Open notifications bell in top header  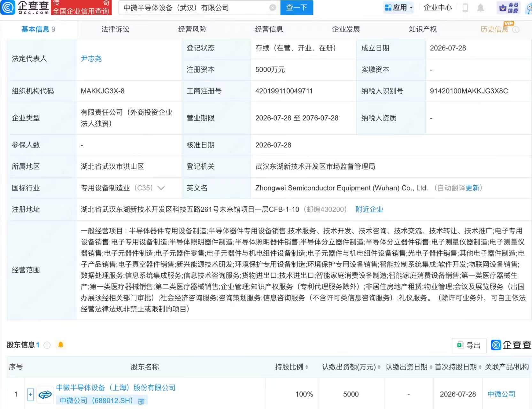coord(480,8)
